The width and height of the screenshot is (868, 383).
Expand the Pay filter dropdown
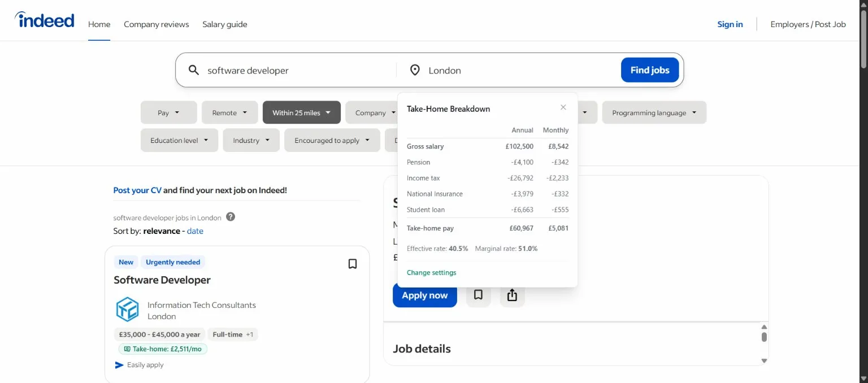168,112
